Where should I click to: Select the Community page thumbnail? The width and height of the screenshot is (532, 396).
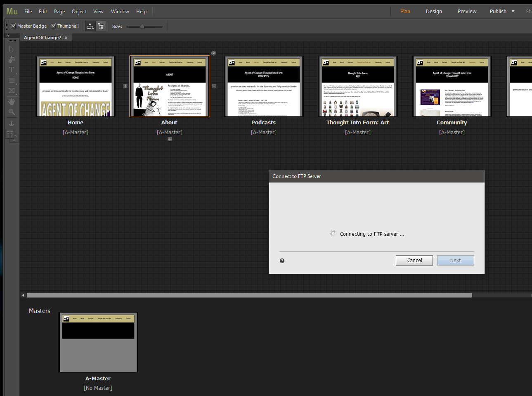pyautogui.click(x=452, y=86)
